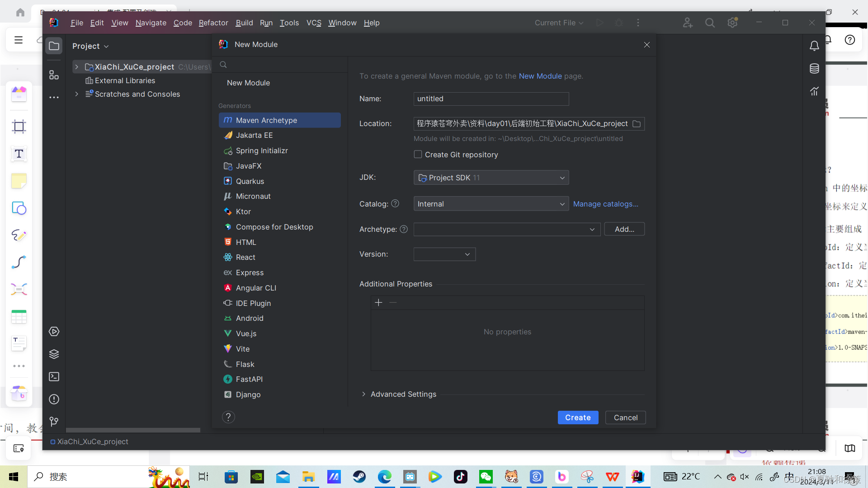868x488 pixels.
Task: Open the File menu
Action: 77,23
